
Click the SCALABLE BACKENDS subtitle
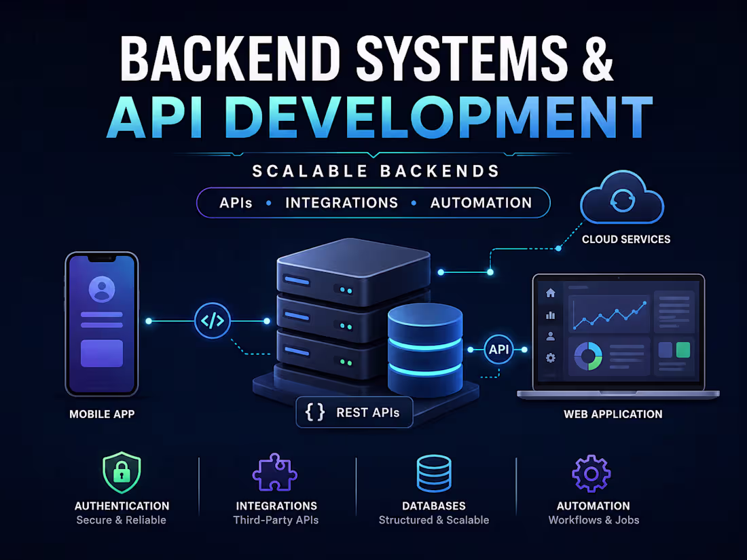tap(376, 171)
